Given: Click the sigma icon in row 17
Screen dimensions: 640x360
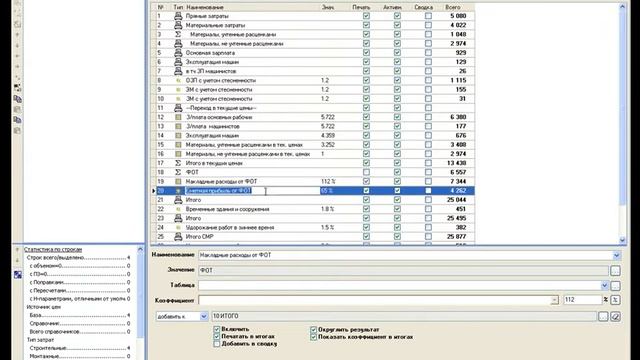Looking at the screenshot, I should [178, 163].
